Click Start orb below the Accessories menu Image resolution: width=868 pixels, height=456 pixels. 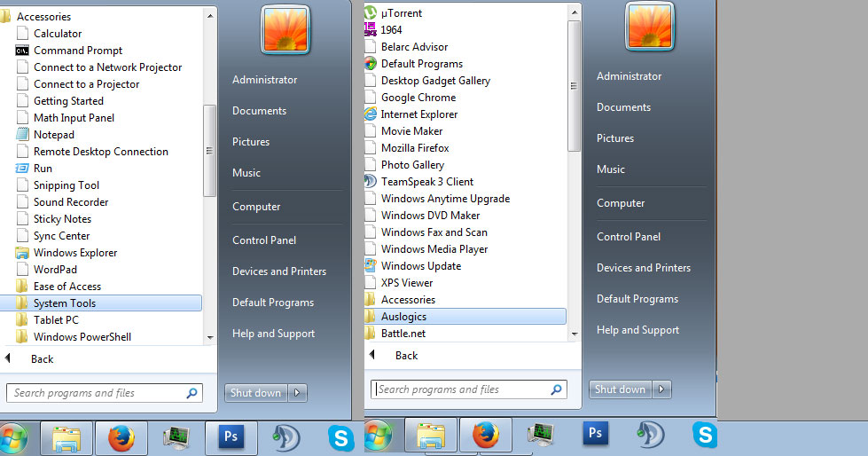(14, 437)
